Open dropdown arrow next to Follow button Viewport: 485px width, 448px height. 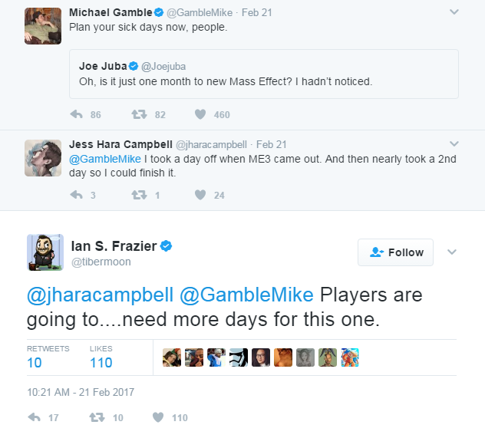point(452,252)
